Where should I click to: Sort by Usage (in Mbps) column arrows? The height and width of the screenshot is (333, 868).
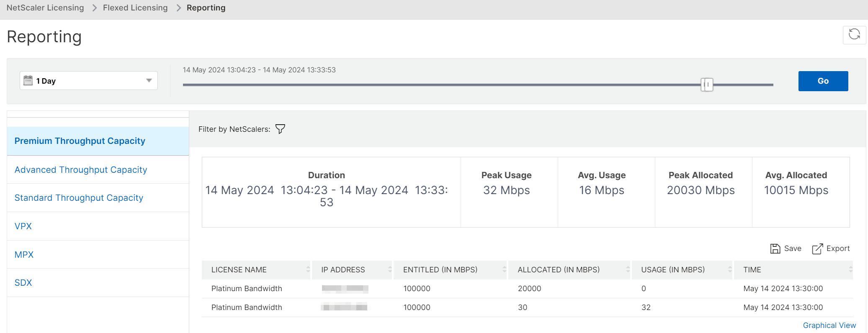pyautogui.click(x=730, y=270)
